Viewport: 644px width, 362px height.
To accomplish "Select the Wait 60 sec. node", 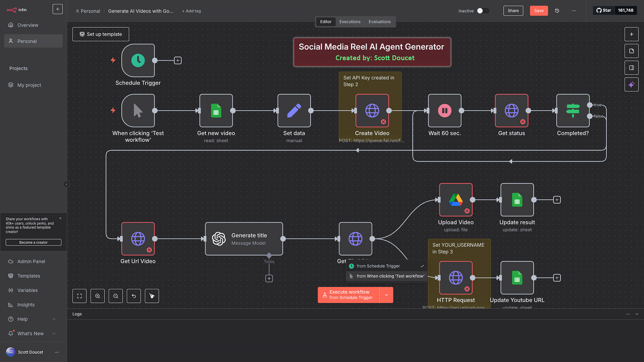I will click(444, 111).
